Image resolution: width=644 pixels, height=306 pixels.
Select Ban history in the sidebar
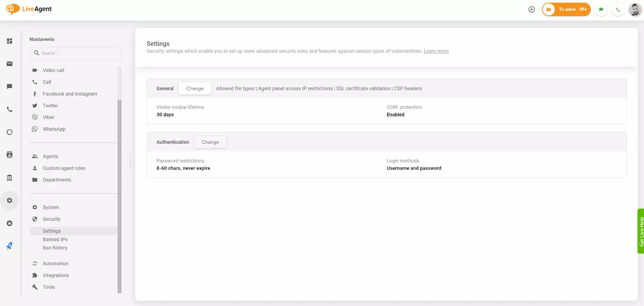click(55, 248)
